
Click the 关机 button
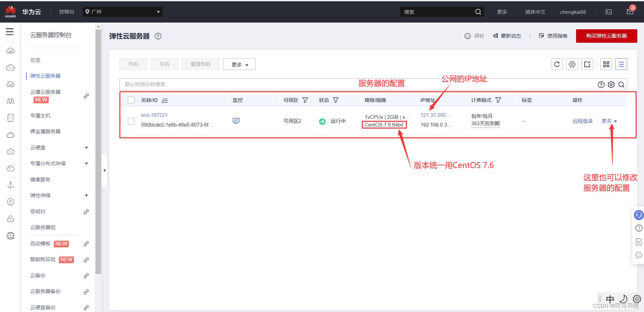pyautogui.click(x=164, y=64)
